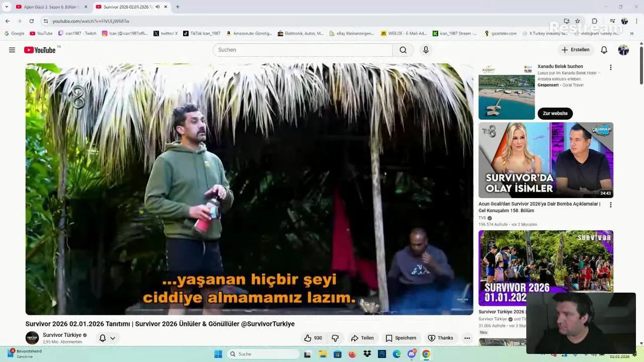Close the Aşkın Gücü tab
Viewport: 644px width, 362px height.
pyautogui.click(x=86, y=7)
